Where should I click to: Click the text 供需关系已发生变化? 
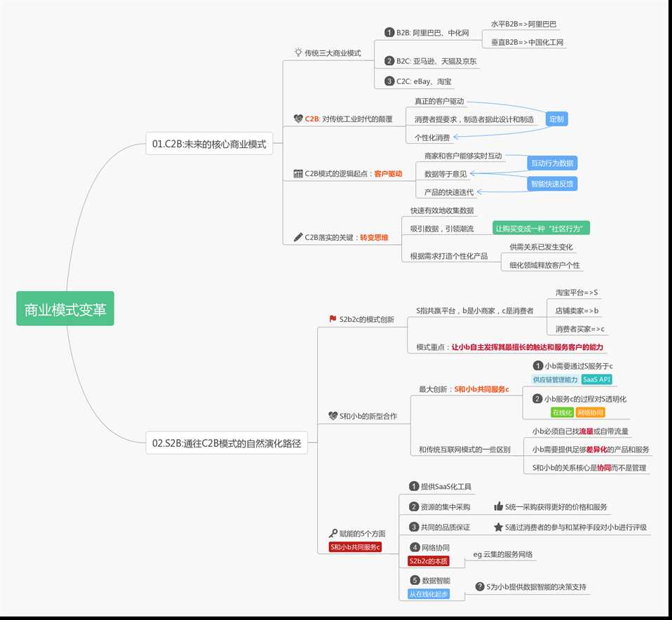542,247
